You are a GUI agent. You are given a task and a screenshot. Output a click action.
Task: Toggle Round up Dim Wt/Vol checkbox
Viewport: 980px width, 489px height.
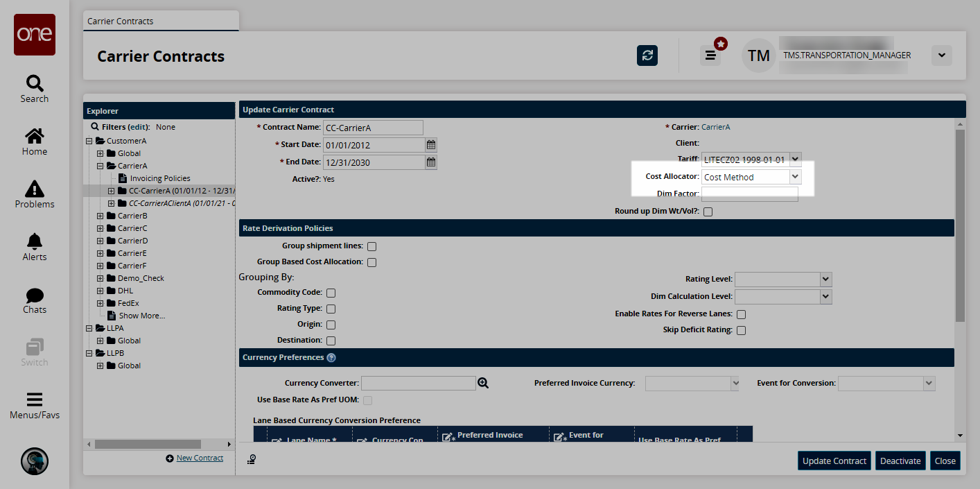click(x=708, y=212)
